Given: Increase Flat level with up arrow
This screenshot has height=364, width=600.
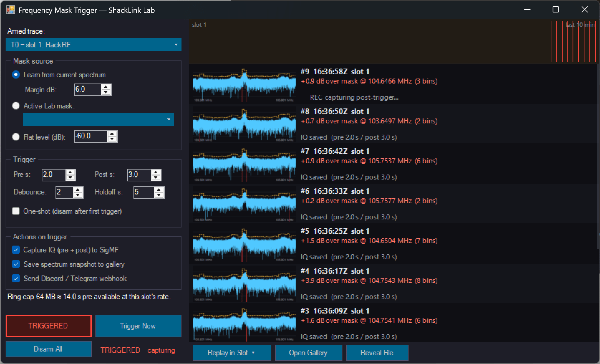Looking at the screenshot, I should pos(112,134).
